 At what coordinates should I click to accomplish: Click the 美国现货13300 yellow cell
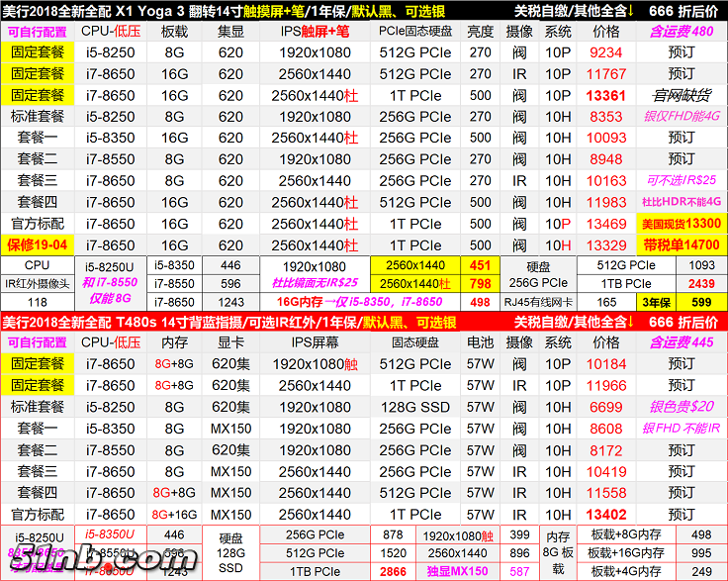(x=681, y=224)
